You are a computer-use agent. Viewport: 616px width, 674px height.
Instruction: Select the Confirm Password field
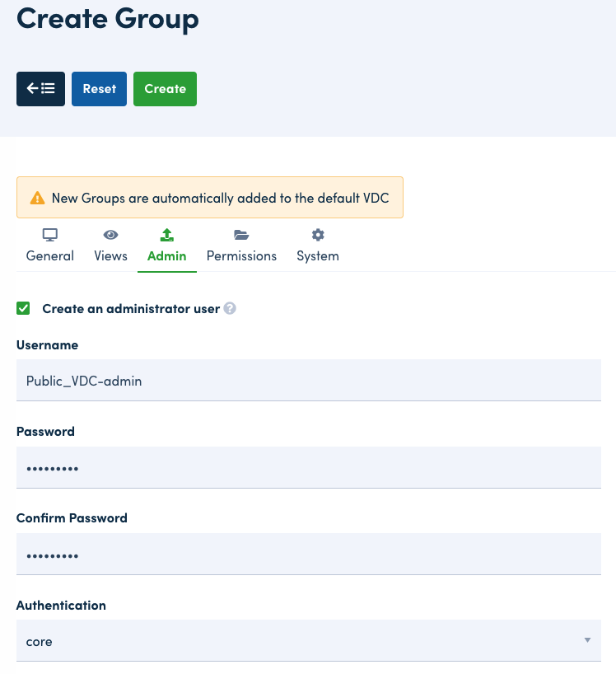pyautogui.click(x=308, y=555)
